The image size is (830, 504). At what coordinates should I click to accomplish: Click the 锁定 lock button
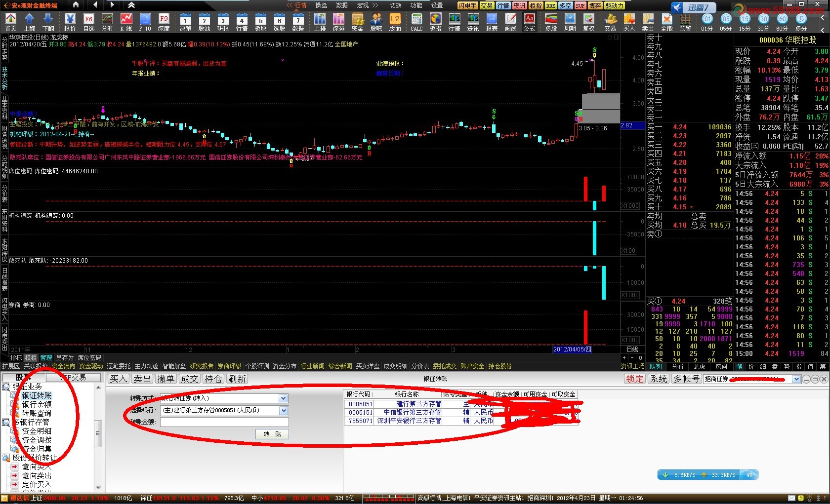[635, 379]
